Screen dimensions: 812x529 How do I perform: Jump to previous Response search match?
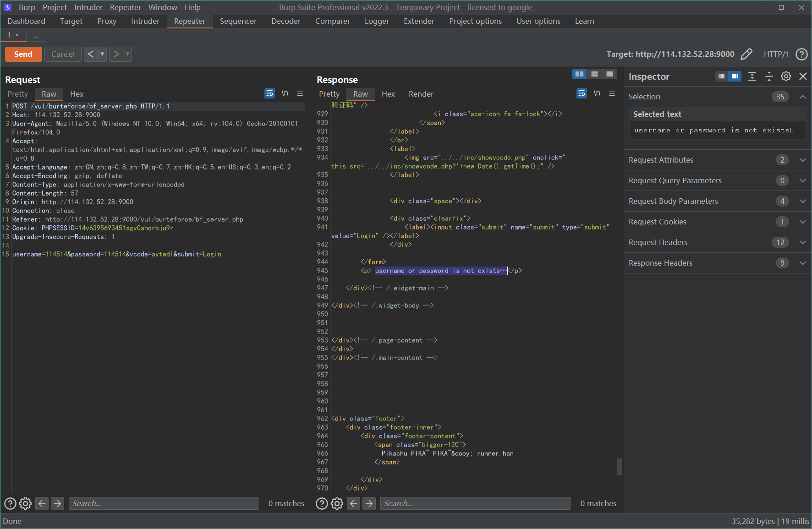[354, 504]
